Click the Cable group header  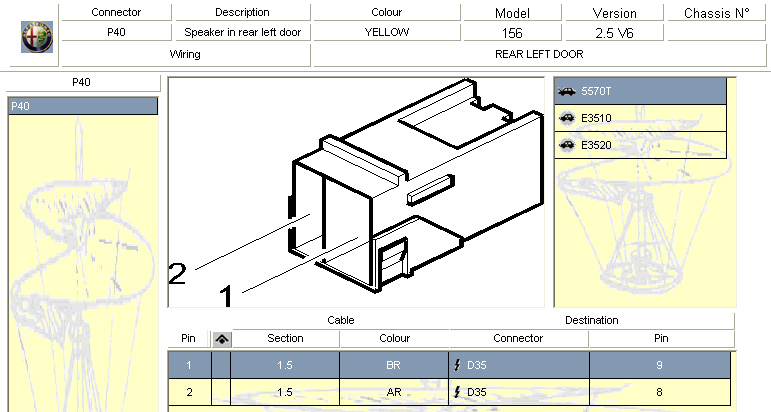(x=340, y=321)
